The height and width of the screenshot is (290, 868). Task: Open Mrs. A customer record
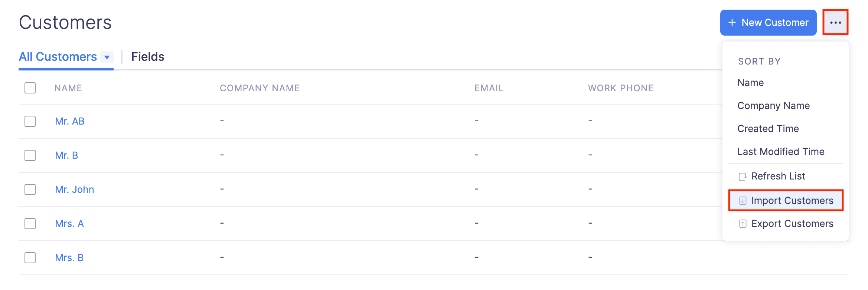click(69, 224)
